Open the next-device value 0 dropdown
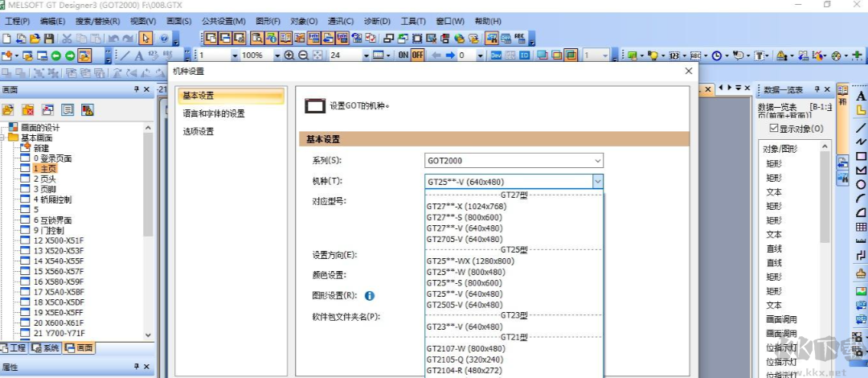This screenshot has width=868, height=378. tap(480, 55)
